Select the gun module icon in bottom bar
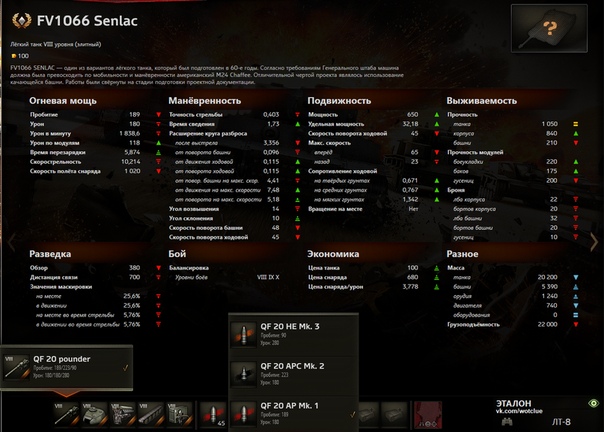The width and height of the screenshot is (604, 432). [x=67, y=415]
